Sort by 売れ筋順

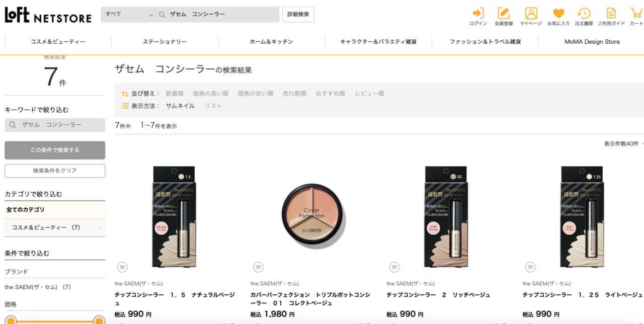point(294,94)
